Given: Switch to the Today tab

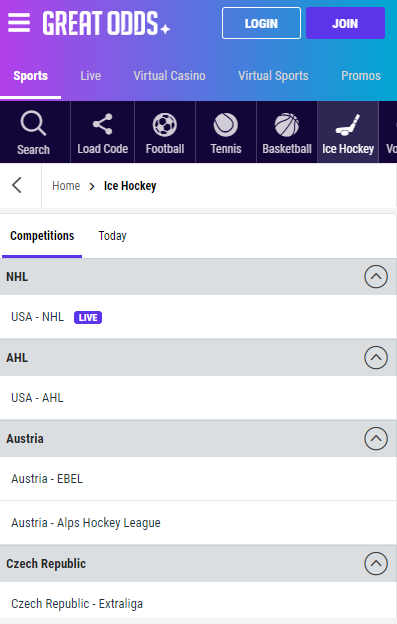Looking at the screenshot, I should [x=113, y=236].
